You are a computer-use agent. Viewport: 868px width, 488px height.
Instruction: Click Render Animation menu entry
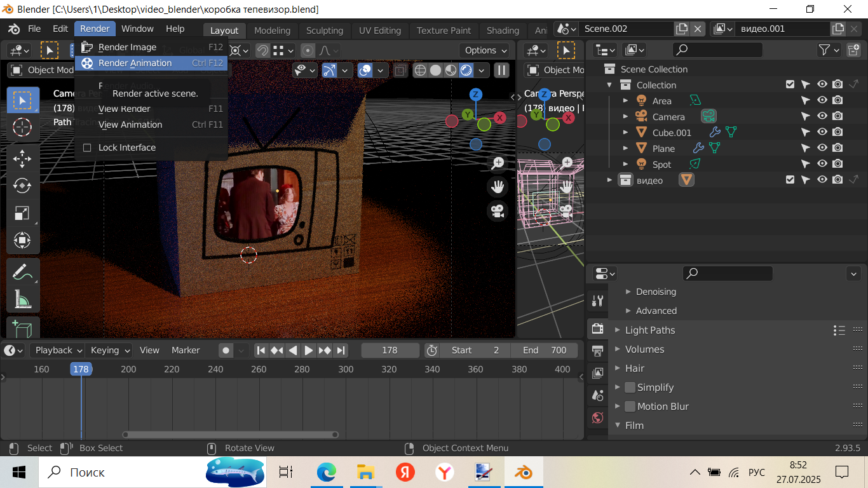pyautogui.click(x=135, y=63)
